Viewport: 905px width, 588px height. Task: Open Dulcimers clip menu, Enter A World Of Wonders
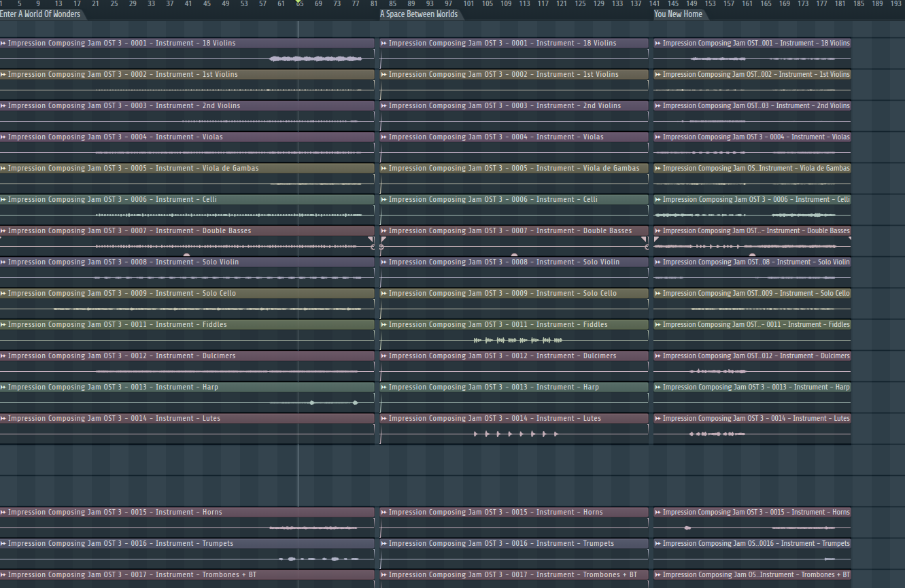click(x=3, y=356)
